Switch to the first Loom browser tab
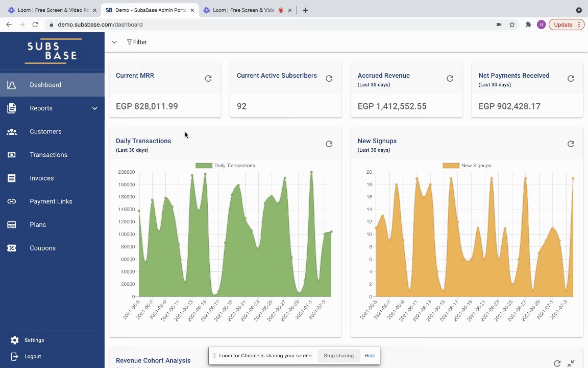The width and height of the screenshot is (588, 368). click(52, 10)
